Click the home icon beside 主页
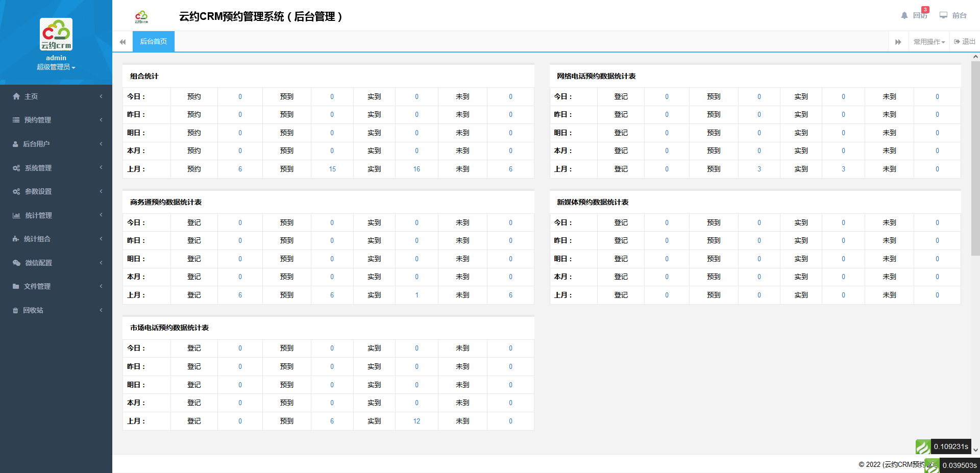Image resolution: width=980 pixels, height=473 pixels. coord(16,96)
